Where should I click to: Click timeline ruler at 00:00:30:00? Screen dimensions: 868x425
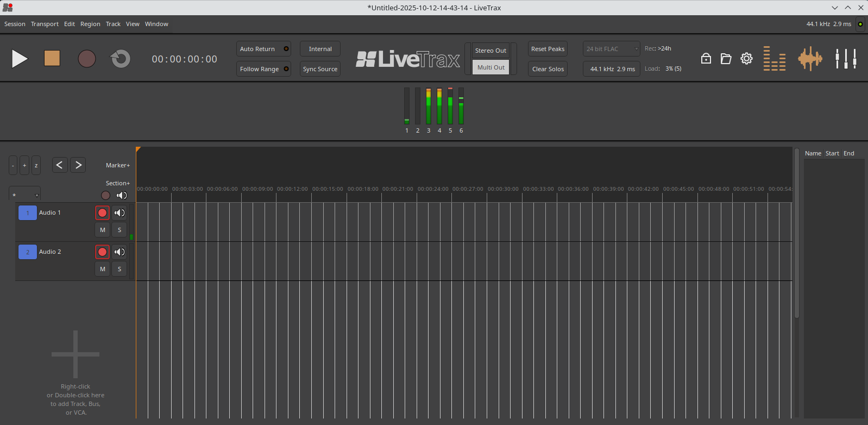[503, 189]
